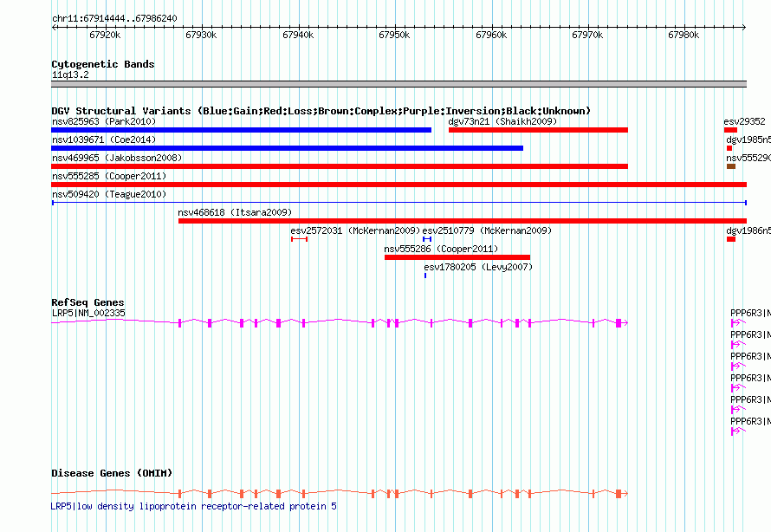Click the small blue esv2510779 glyph
Image resolution: width=771 pixels, height=532 pixels.
[x=427, y=239]
